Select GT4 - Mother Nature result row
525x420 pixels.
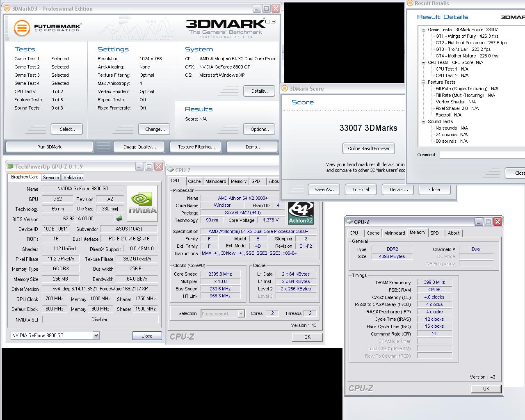click(x=467, y=56)
